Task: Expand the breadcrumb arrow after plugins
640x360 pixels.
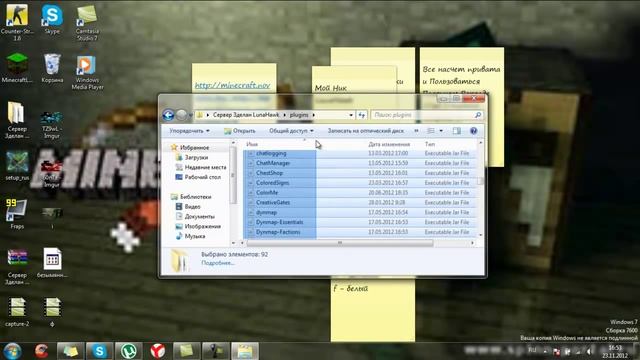Action: pyautogui.click(x=313, y=115)
